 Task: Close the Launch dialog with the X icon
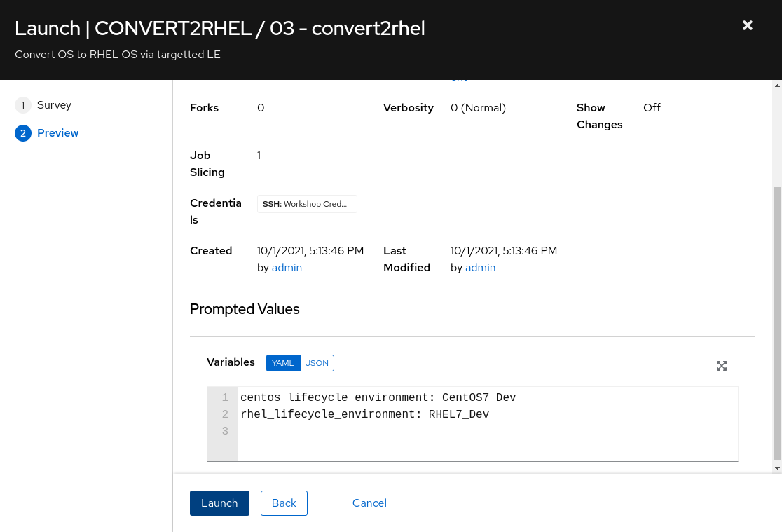point(747,25)
